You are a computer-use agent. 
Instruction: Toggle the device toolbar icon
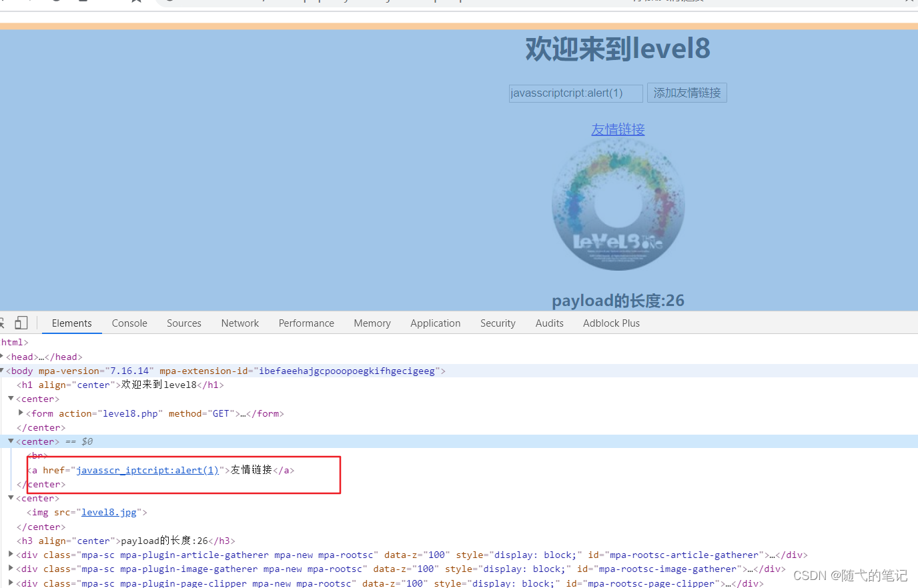coord(21,322)
